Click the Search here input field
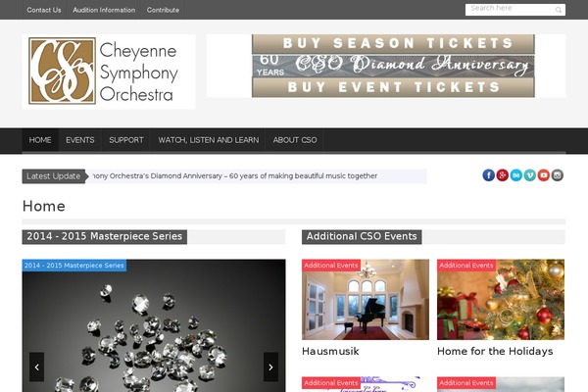Screen dimensions: 588x392 click(x=510, y=10)
